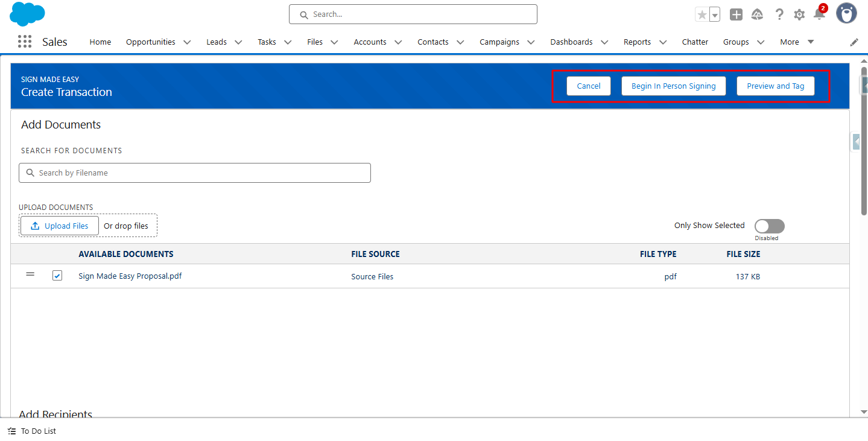The image size is (868, 441).
Task: Open the Accounts tab
Action: coord(370,42)
